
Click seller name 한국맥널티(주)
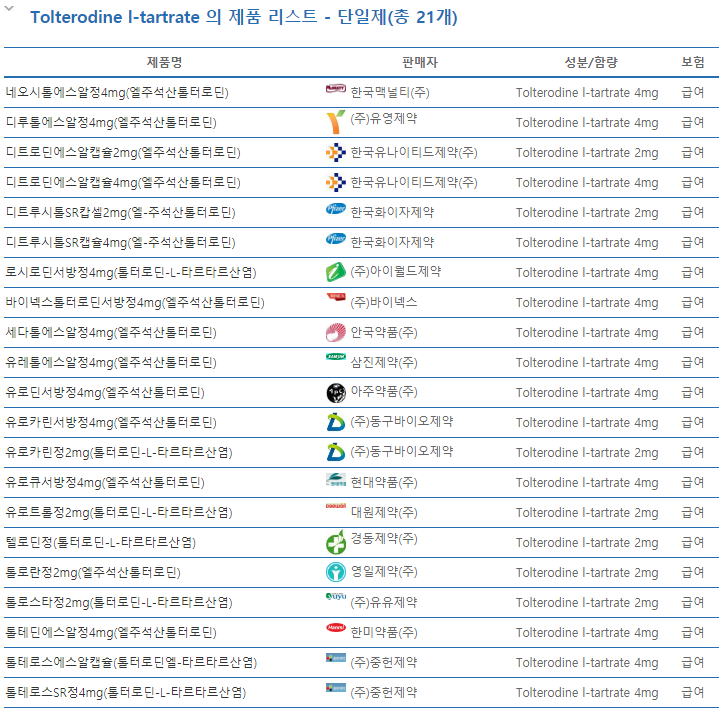tap(390, 93)
